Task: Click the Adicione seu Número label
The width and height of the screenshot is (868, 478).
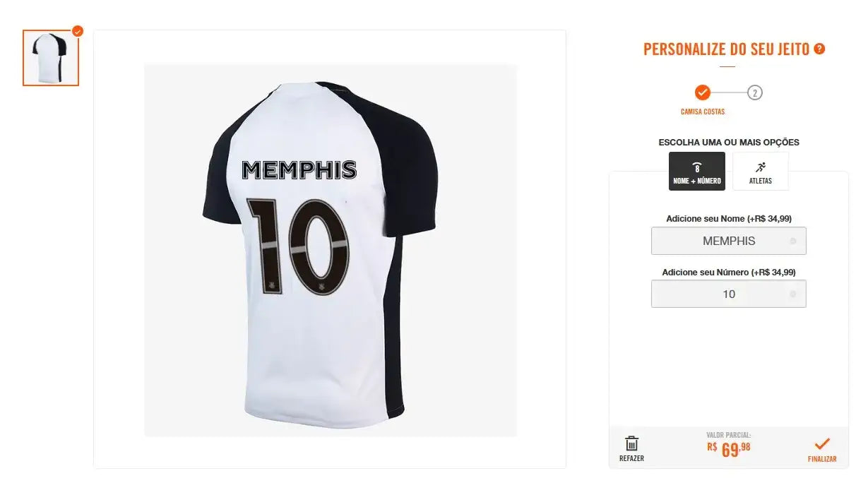Action: pyautogui.click(x=728, y=272)
